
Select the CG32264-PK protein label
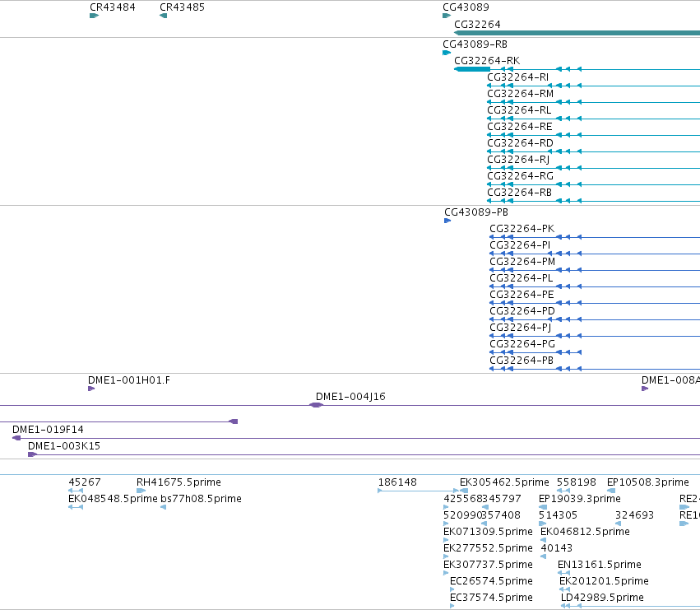(522, 228)
